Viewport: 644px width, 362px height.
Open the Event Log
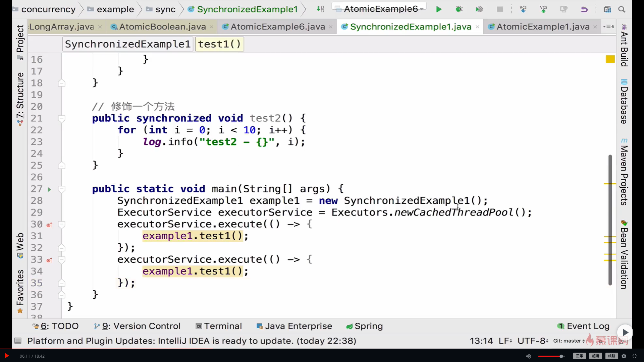(583, 326)
